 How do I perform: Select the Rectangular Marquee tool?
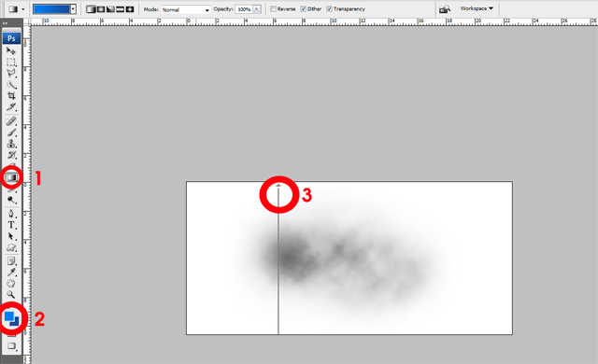coord(10,62)
